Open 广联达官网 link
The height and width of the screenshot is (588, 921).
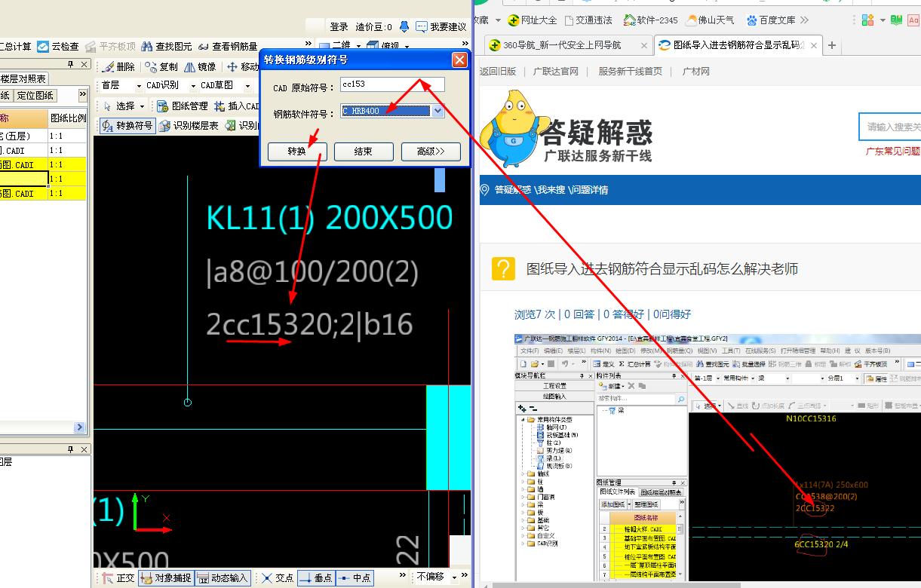556,72
